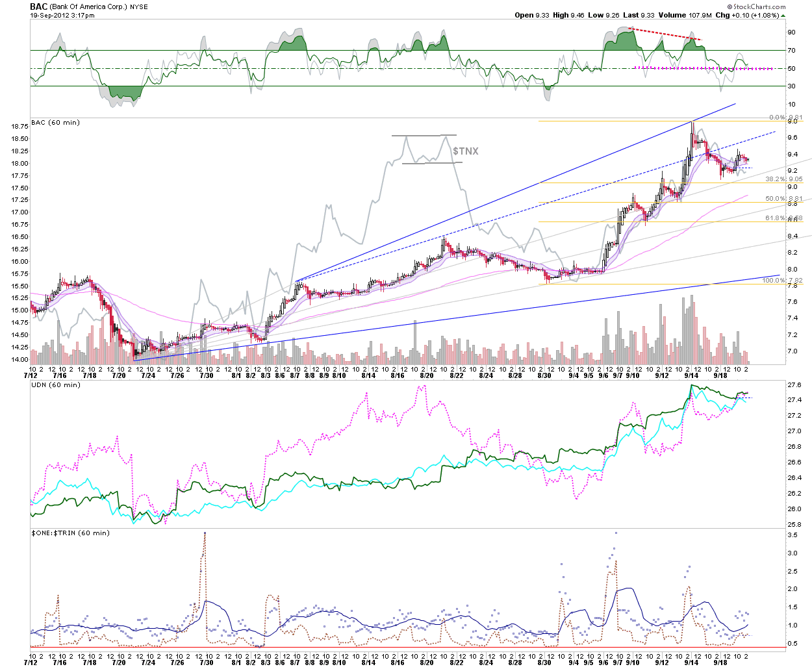Click the 2.0 value on the TRIN axis
This screenshot has width=812, height=669.
pyautogui.click(x=793, y=589)
